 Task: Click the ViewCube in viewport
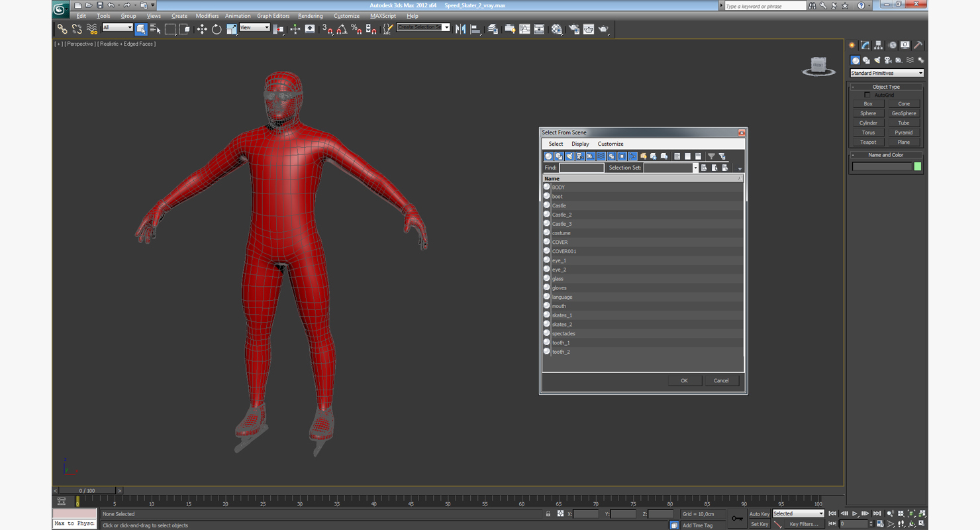818,66
